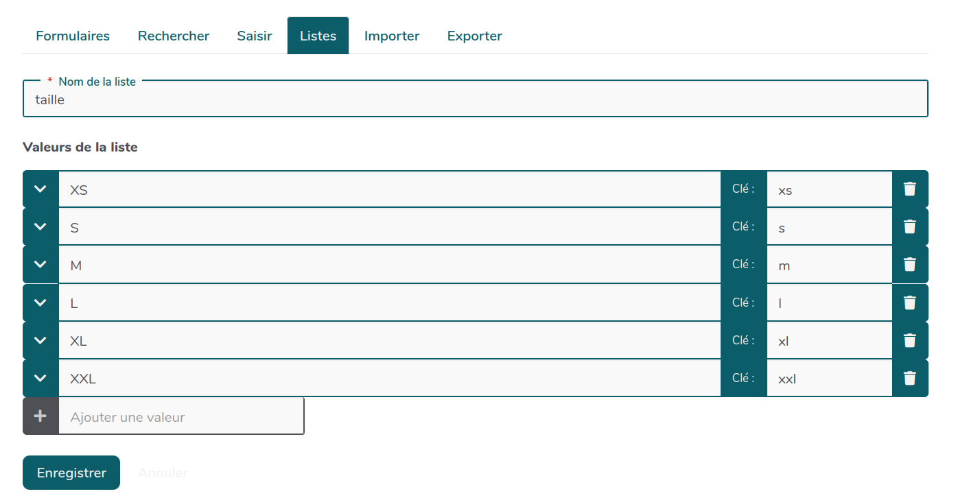Image resolution: width=980 pixels, height=498 pixels.
Task: Remove the L row via trash icon
Action: [909, 303]
